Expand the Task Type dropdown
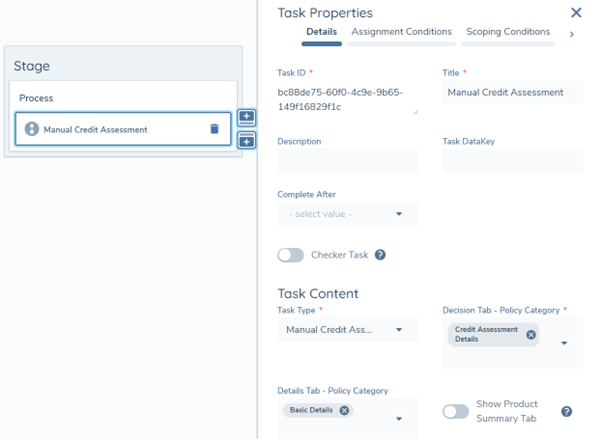 point(347,330)
